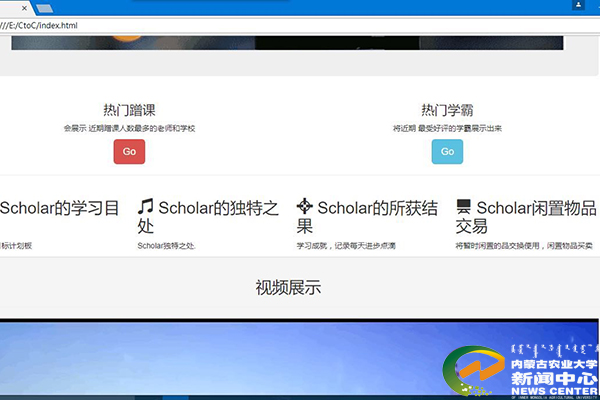Click the monitor icon beside Scholar闲置物品交易
The height and width of the screenshot is (400, 600).
point(464,208)
